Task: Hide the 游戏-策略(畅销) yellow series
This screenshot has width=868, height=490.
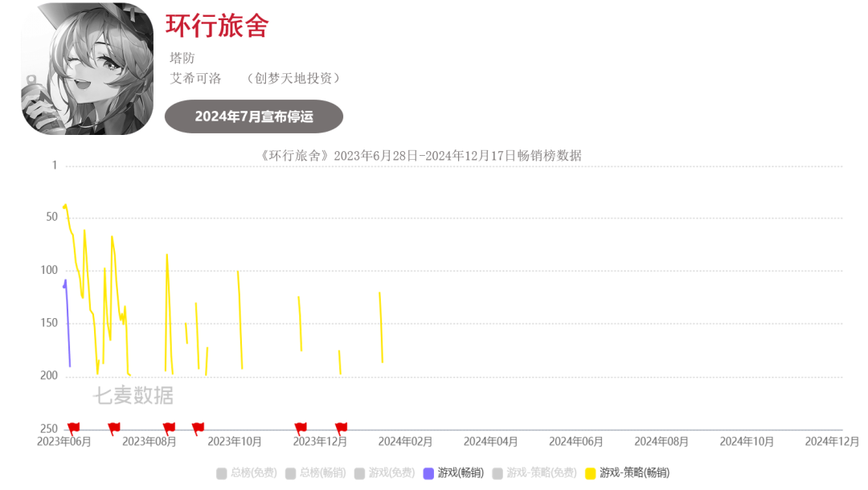Action: pos(628,473)
